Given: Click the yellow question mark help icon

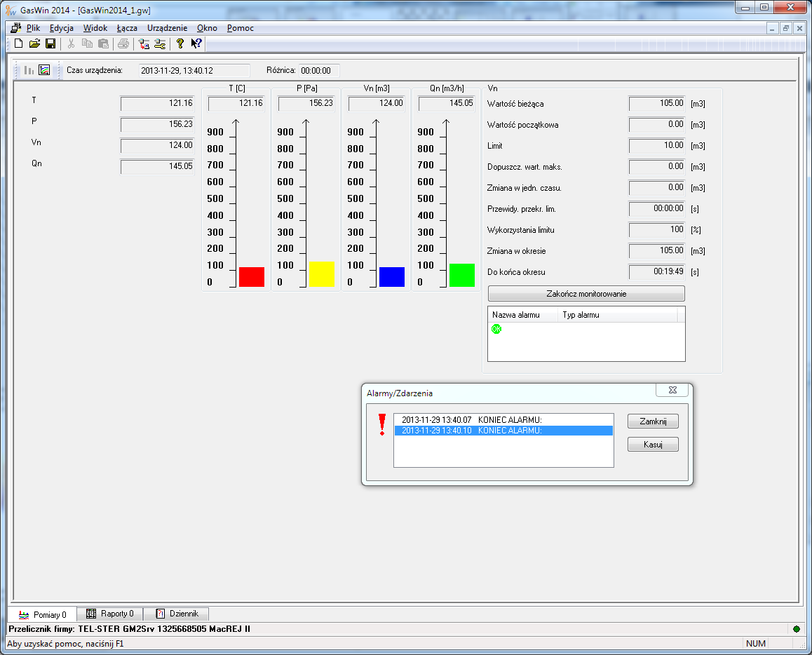Looking at the screenshot, I should click(180, 44).
